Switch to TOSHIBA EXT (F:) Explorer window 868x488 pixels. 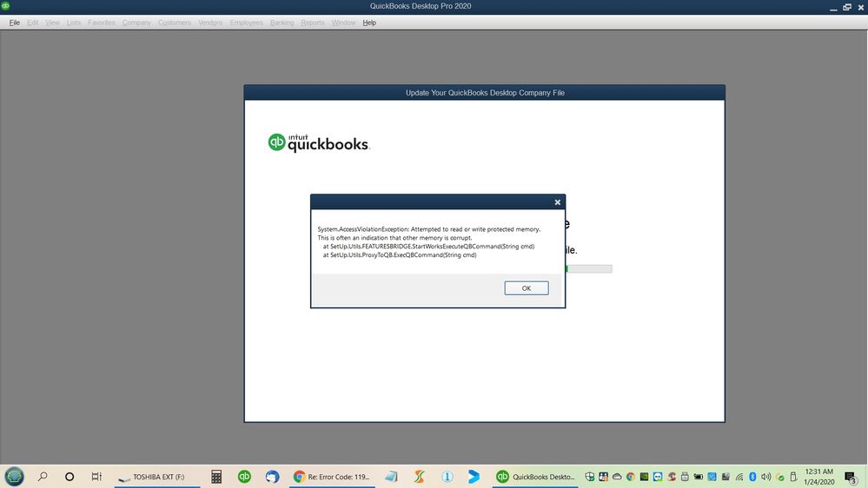pyautogui.click(x=157, y=477)
